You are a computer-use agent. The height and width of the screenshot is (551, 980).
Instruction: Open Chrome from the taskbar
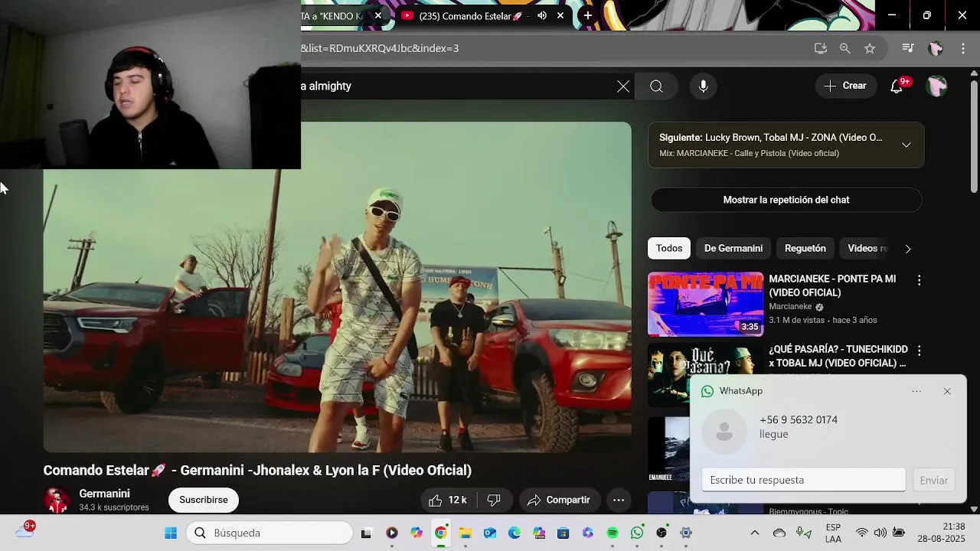(x=441, y=533)
